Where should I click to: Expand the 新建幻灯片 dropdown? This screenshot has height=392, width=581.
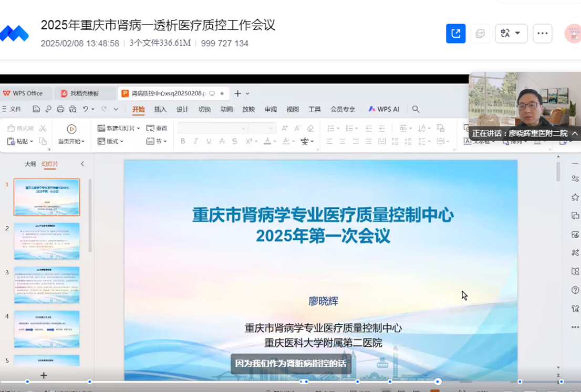click(138, 129)
